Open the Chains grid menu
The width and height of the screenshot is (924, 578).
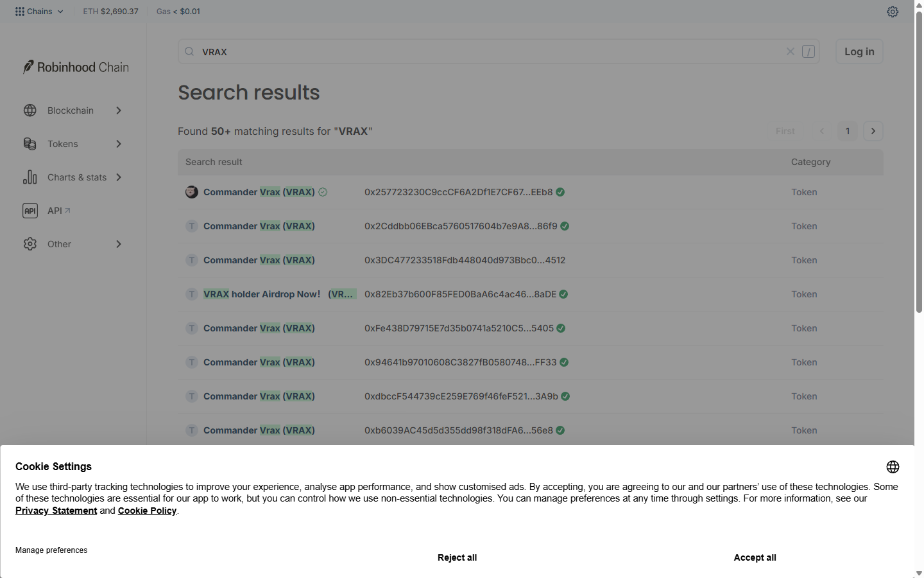(x=39, y=12)
